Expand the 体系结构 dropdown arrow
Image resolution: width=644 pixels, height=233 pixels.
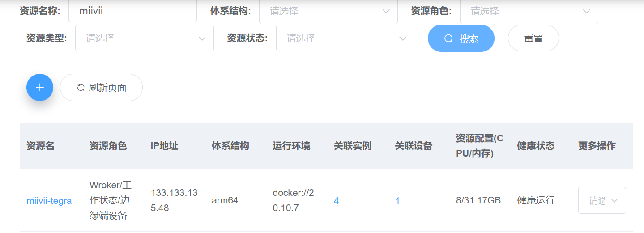point(386,11)
